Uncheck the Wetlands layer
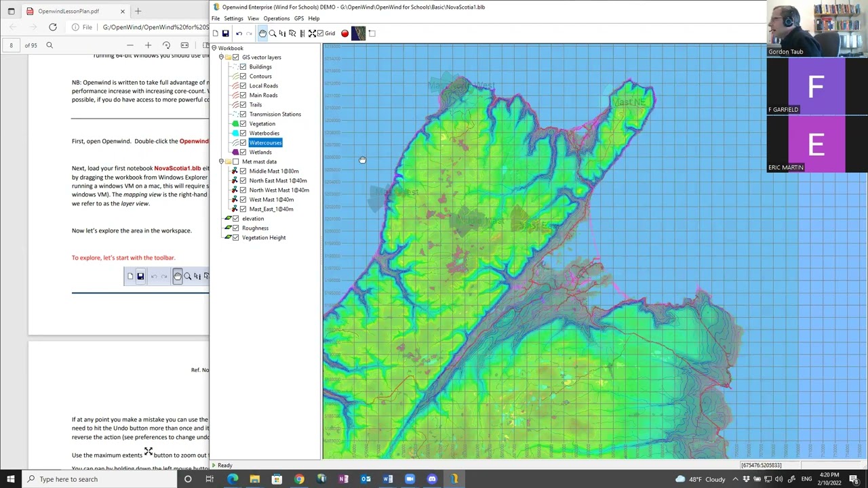 pyautogui.click(x=243, y=152)
